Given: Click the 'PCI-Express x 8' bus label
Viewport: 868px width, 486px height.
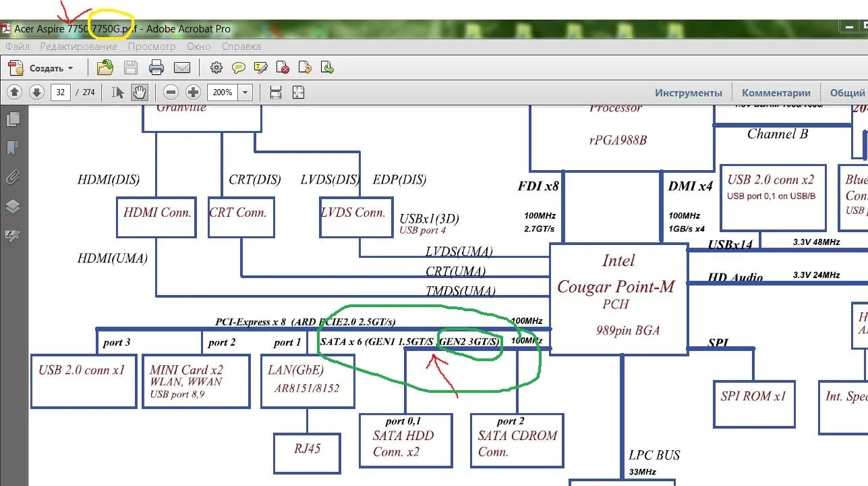Looking at the screenshot, I should (251, 322).
